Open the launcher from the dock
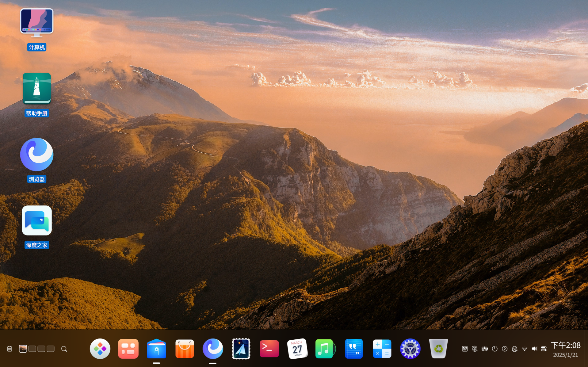Screen dimensions: 588x367 [100, 349]
